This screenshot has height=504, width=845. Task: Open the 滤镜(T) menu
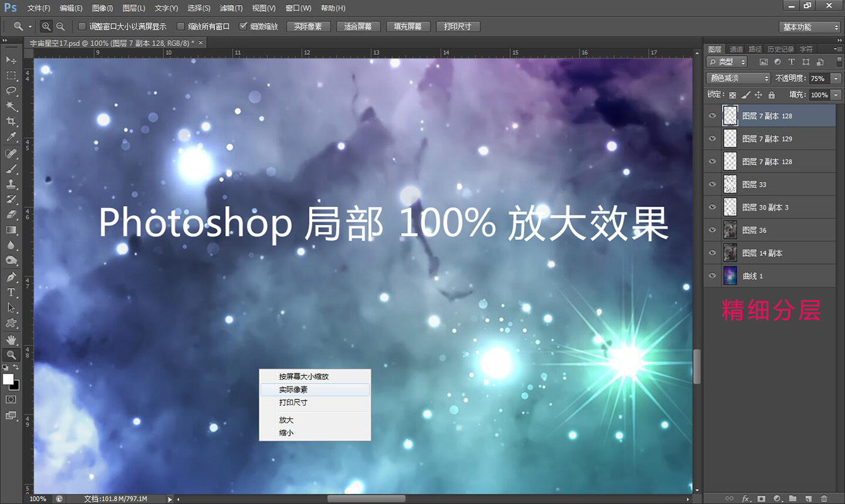pos(231,8)
